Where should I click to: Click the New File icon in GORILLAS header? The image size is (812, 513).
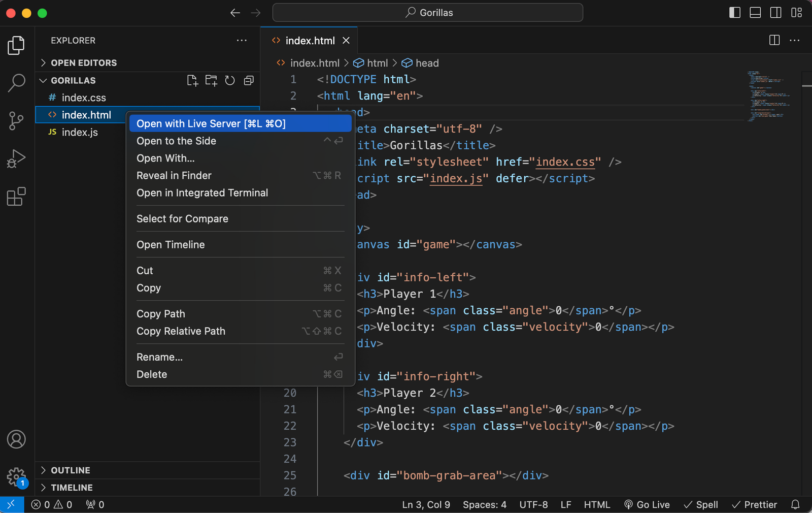192,80
